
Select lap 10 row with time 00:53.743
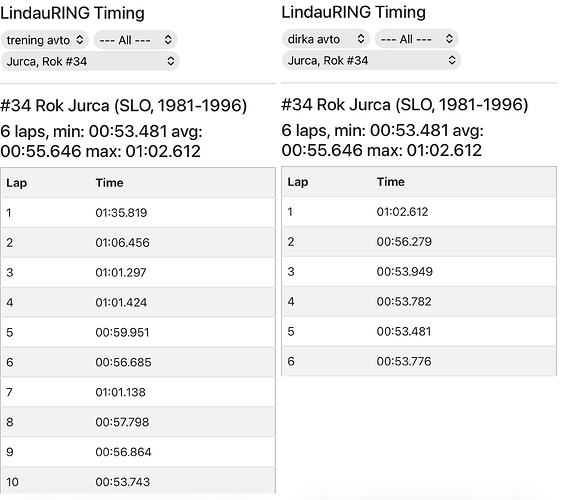coord(138,481)
